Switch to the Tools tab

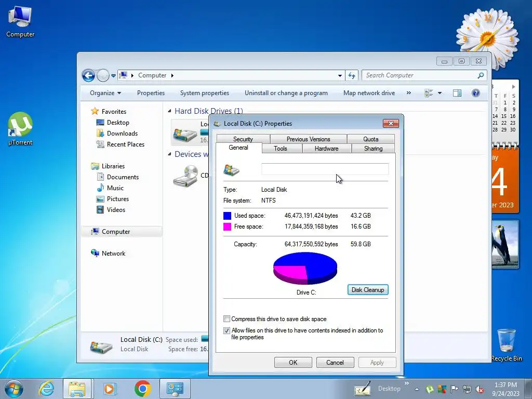pyautogui.click(x=280, y=149)
